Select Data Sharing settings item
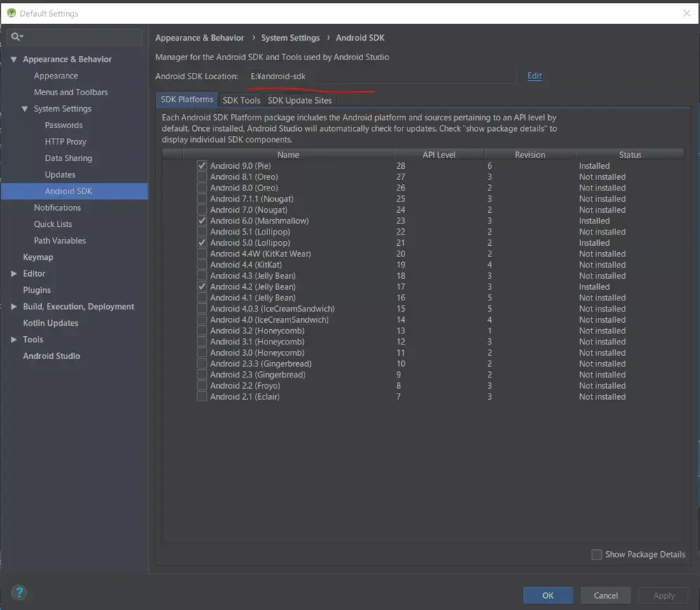 click(x=69, y=158)
